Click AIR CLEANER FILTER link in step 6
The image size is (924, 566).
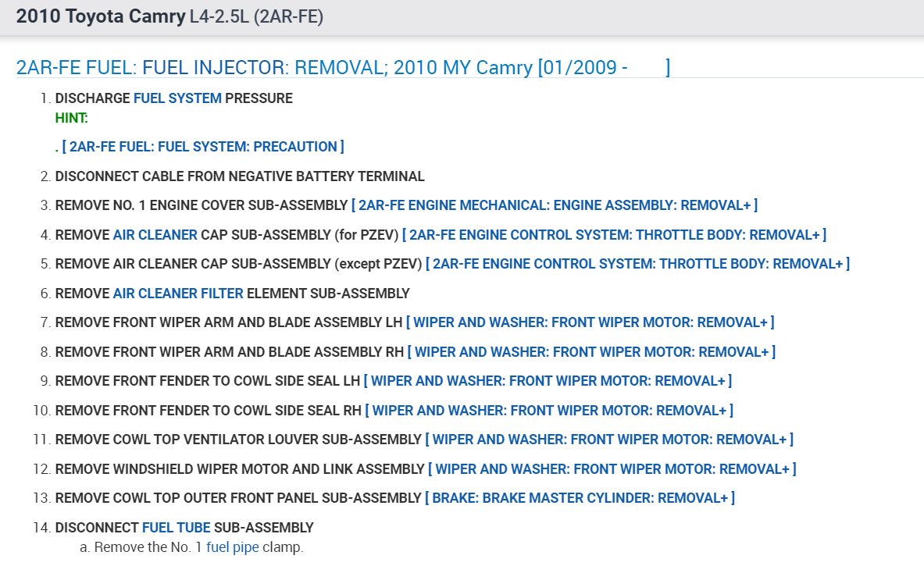(x=178, y=294)
